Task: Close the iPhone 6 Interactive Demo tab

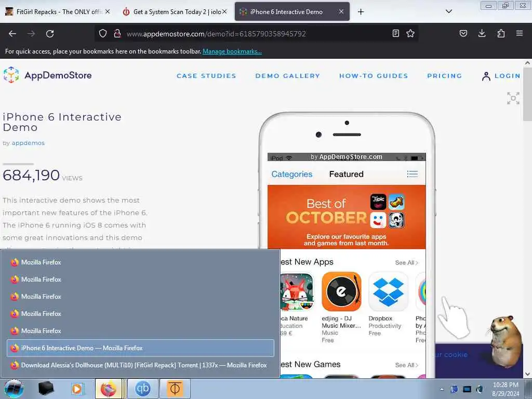Action: [x=341, y=11]
